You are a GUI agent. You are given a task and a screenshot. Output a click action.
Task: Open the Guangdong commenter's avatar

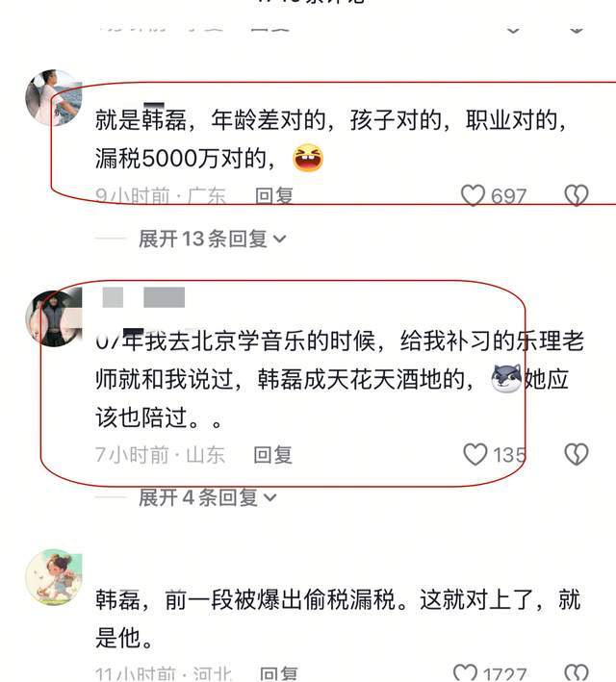click(x=54, y=97)
